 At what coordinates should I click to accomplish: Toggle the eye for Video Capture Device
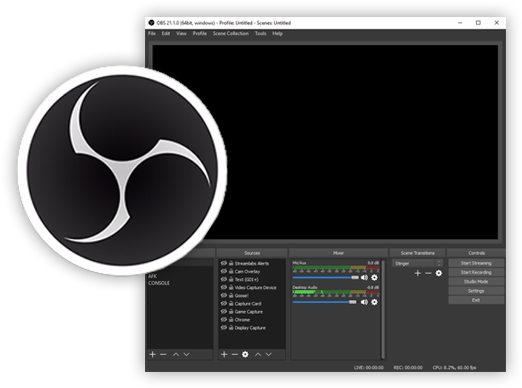point(224,287)
